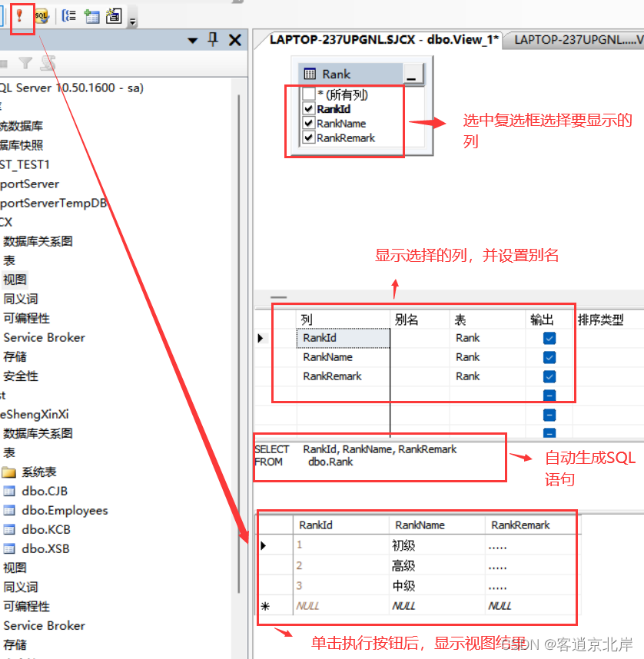Click the Add Table toolbar icon

[x=91, y=14]
